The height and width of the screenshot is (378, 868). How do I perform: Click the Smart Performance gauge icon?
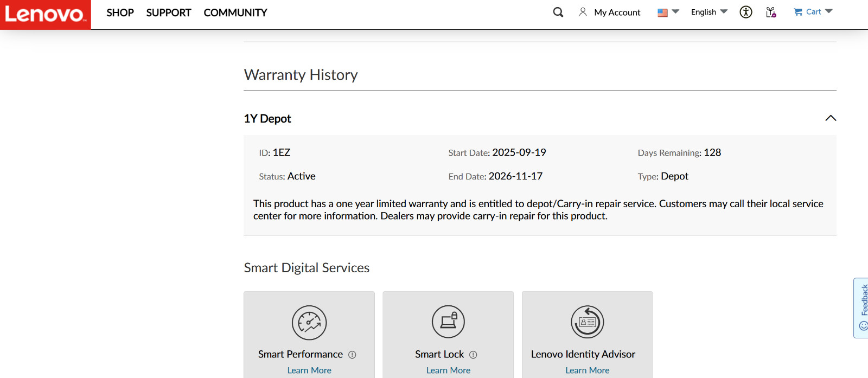tap(309, 323)
